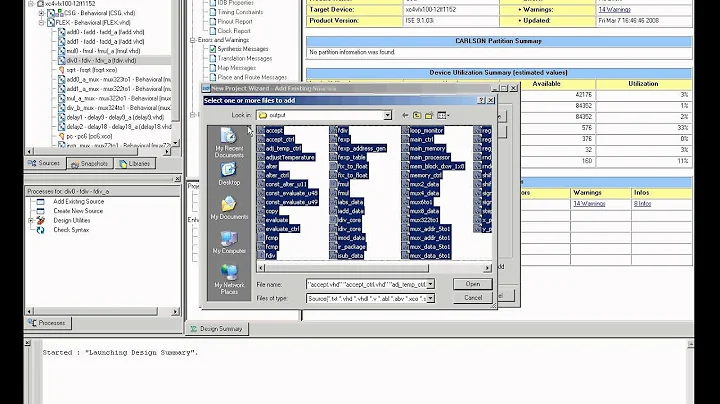Open Pinout Report in summary tree
This screenshot has height=404, width=720.
point(235,22)
